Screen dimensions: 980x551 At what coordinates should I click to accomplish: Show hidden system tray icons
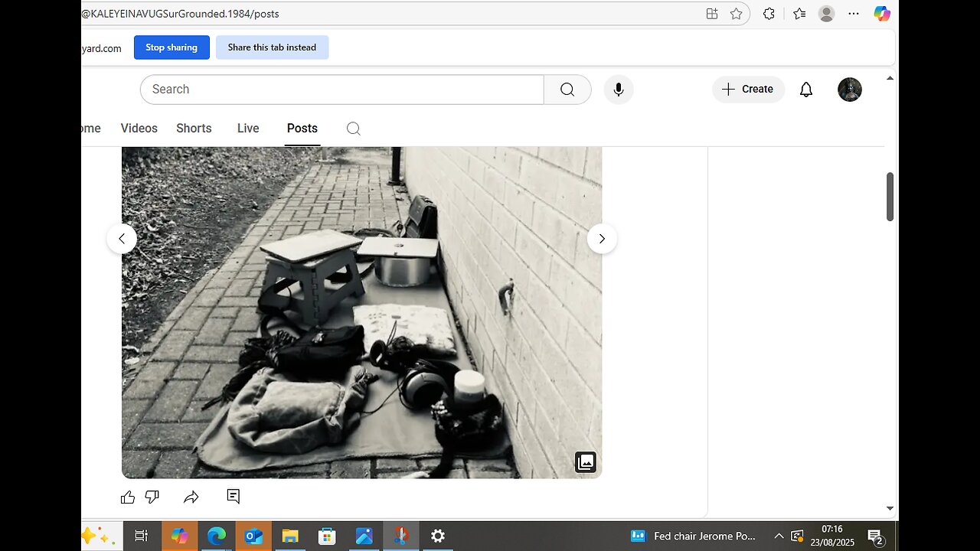[779, 536]
